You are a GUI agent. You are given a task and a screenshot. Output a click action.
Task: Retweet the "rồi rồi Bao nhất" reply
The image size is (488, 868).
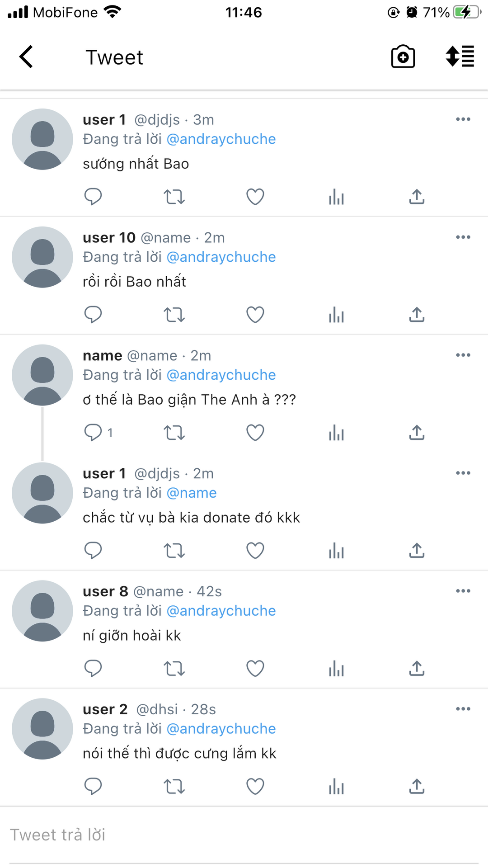(174, 315)
